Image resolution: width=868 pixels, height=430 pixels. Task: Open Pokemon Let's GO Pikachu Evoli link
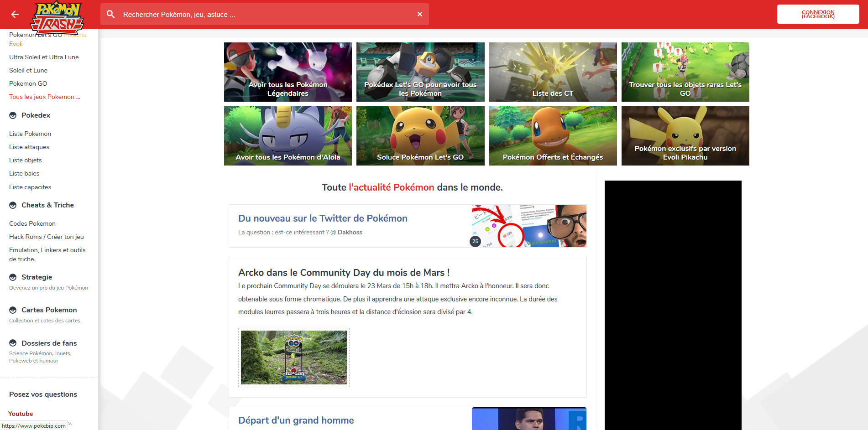47,39
